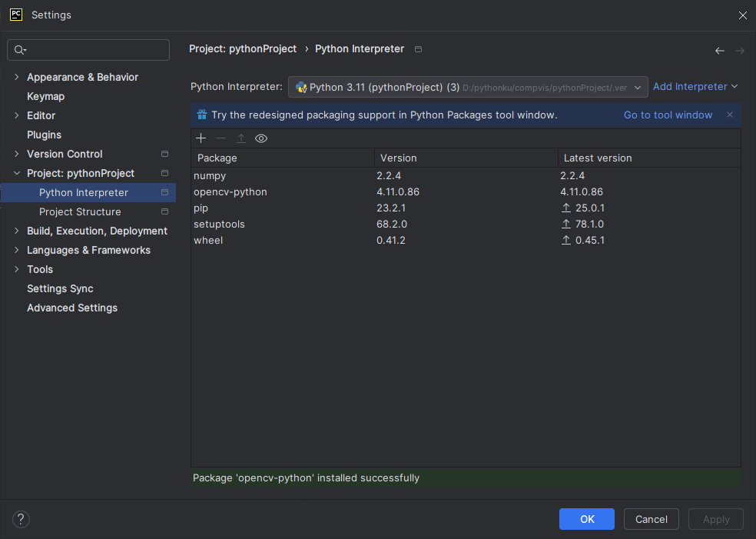Click the minus icon to uninstall package
The height and width of the screenshot is (539, 756).
[x=220, y=138]
